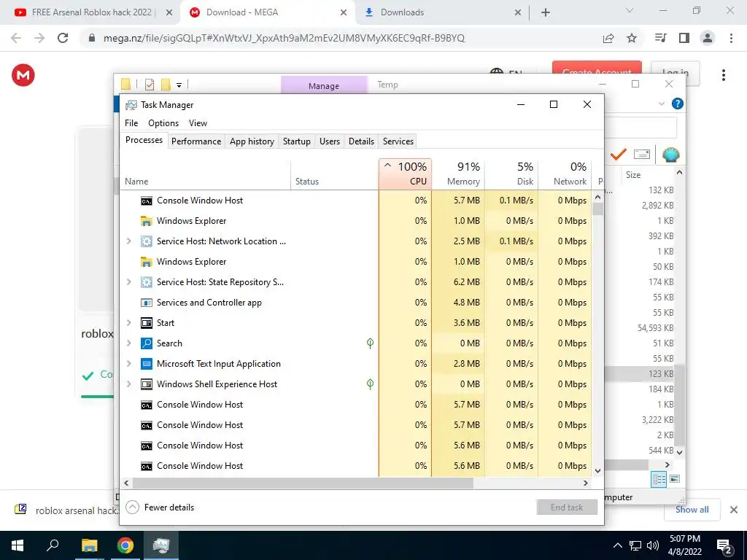Click the blue shell icon in Explorer ribbon
The image size is (747, 560).
[671, 155]
